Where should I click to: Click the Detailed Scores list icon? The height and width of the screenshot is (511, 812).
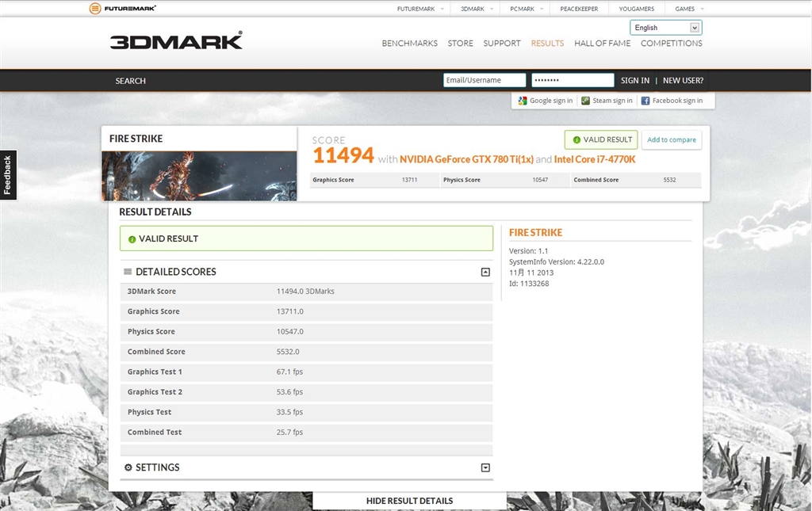pyautogui.click(x=128, y=272)
